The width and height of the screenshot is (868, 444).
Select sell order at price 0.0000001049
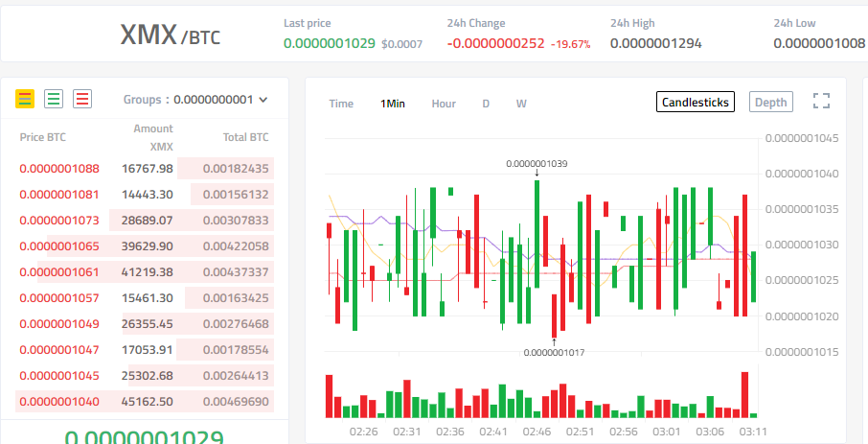[145, 324]
